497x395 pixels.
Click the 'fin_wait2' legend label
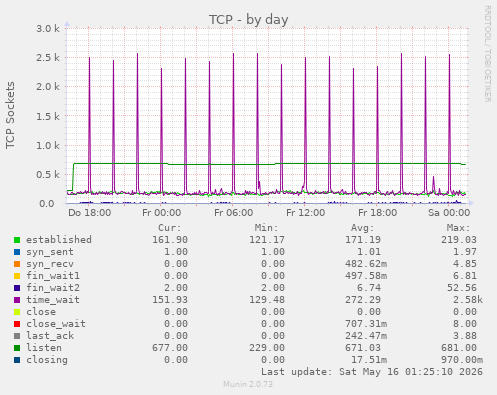[53, 288]
